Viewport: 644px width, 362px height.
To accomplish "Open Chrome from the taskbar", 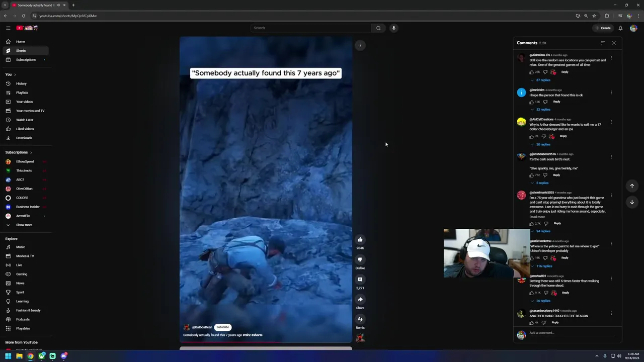I will click(30, 356).
